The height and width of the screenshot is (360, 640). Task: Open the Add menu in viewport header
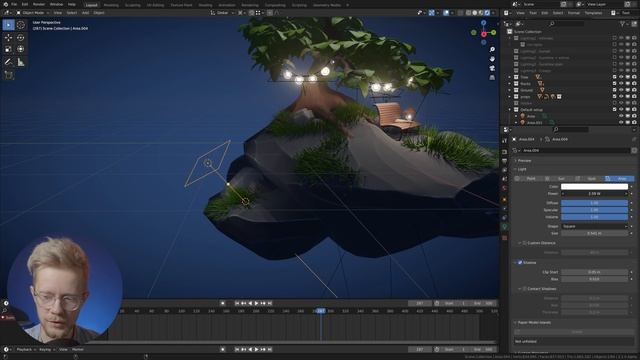[x=85, y=13]
